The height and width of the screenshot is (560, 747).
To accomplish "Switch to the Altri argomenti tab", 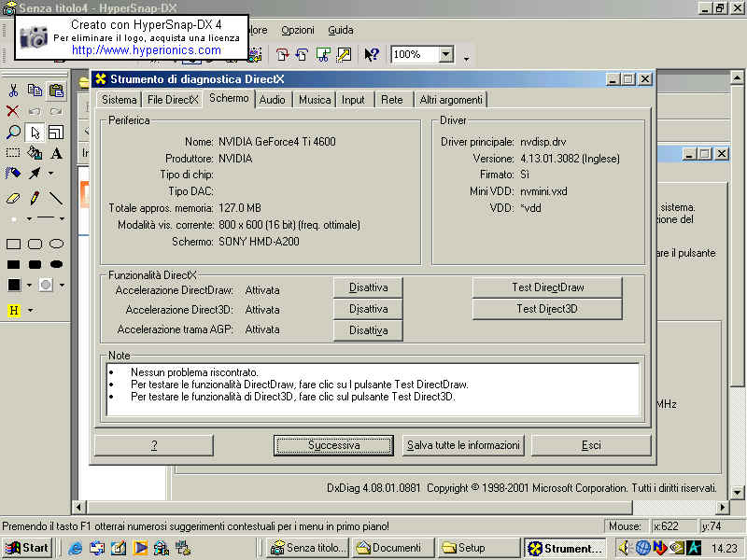I will click(451, 100).
